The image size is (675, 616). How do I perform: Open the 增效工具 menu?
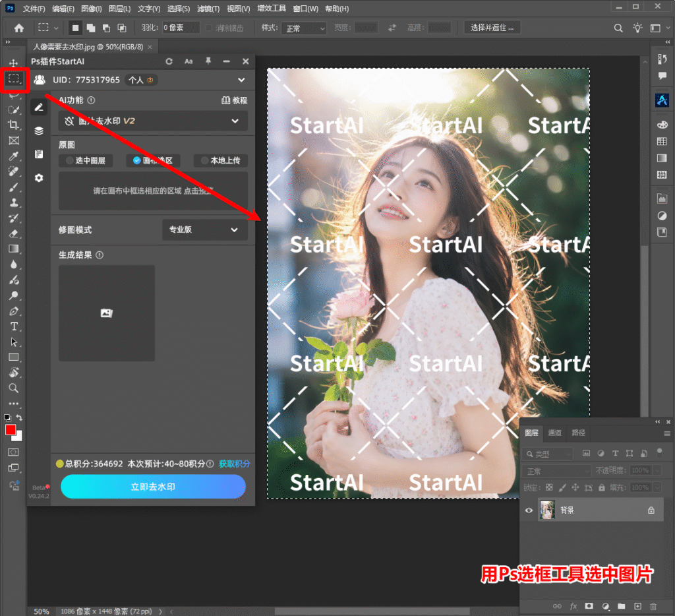click(x=272, y=9)
